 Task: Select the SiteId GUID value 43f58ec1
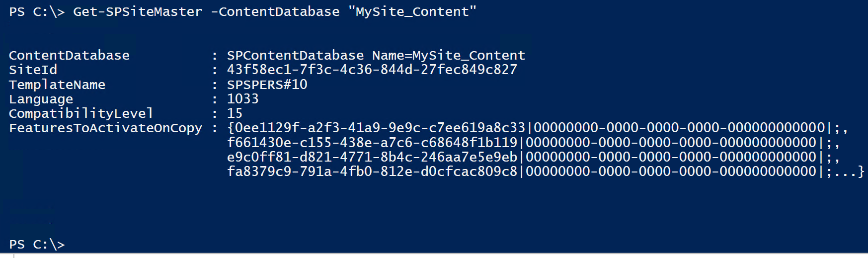pyautogui.click(x=372, y=70)
